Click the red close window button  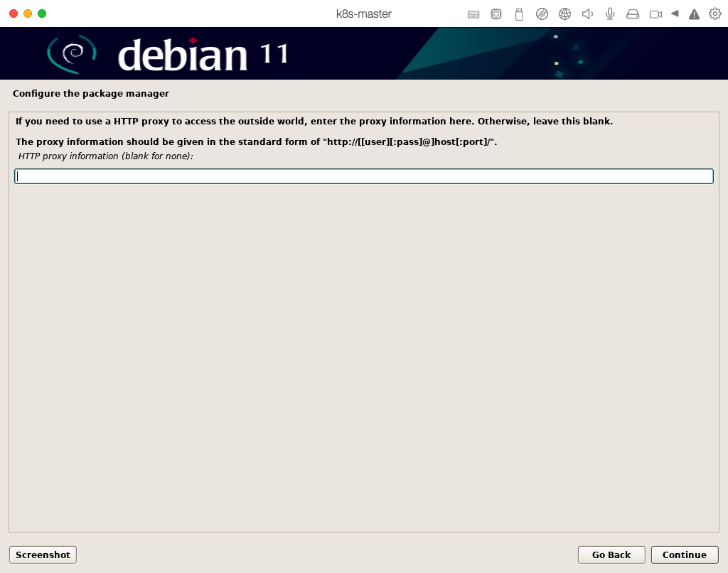pos(14,14)
